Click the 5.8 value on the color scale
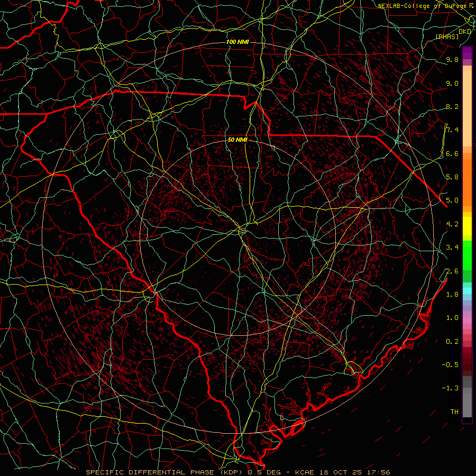Screen dimensions: 476x476 tap(452, 177)
